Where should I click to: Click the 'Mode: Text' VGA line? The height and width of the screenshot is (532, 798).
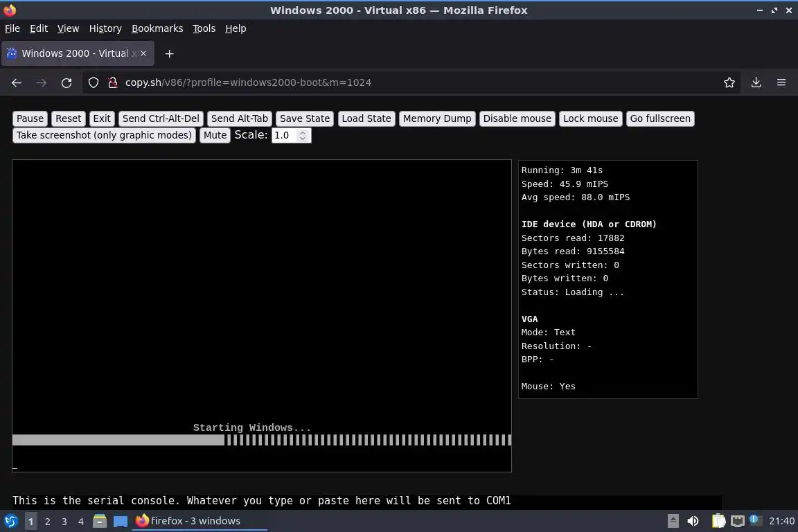(x=548, y=332)
